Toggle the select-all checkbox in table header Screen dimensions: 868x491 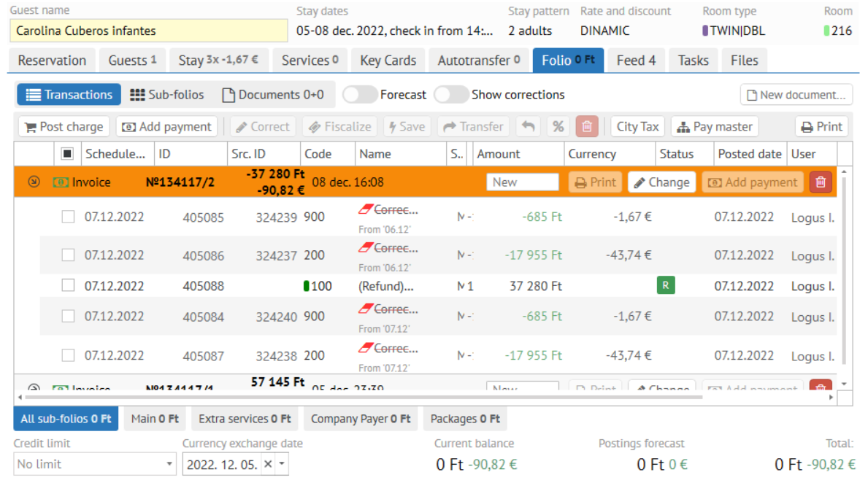coord(67,154)
